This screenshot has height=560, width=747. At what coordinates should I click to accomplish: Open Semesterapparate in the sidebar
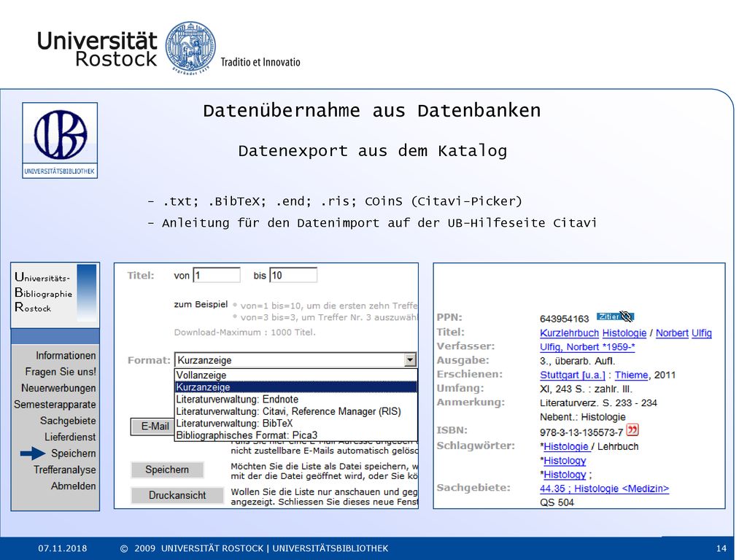pos(55,404)
